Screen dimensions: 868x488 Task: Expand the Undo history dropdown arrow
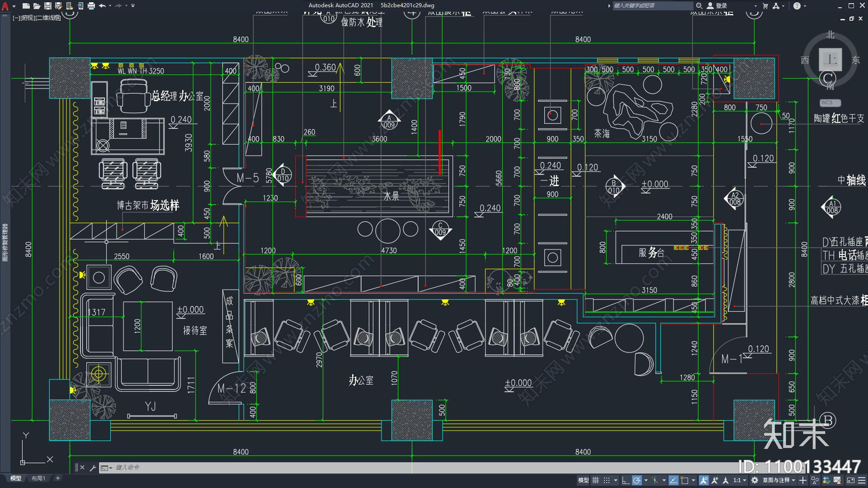pyautogui.click(x=110, y=6)
